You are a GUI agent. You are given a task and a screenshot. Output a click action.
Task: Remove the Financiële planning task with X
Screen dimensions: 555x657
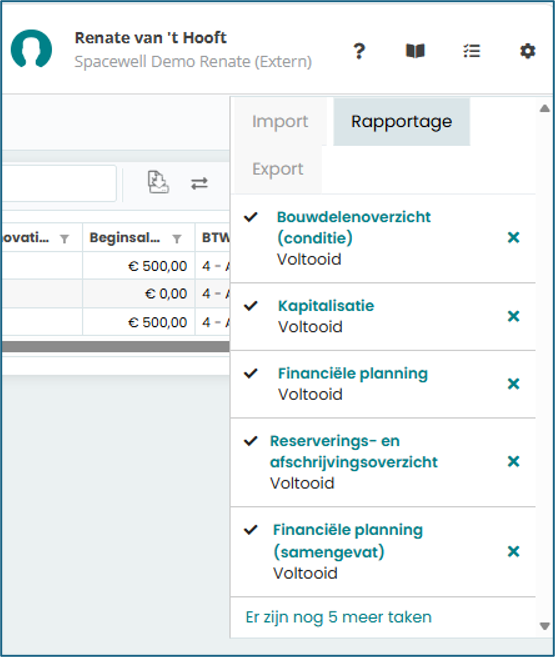[513, 383]
